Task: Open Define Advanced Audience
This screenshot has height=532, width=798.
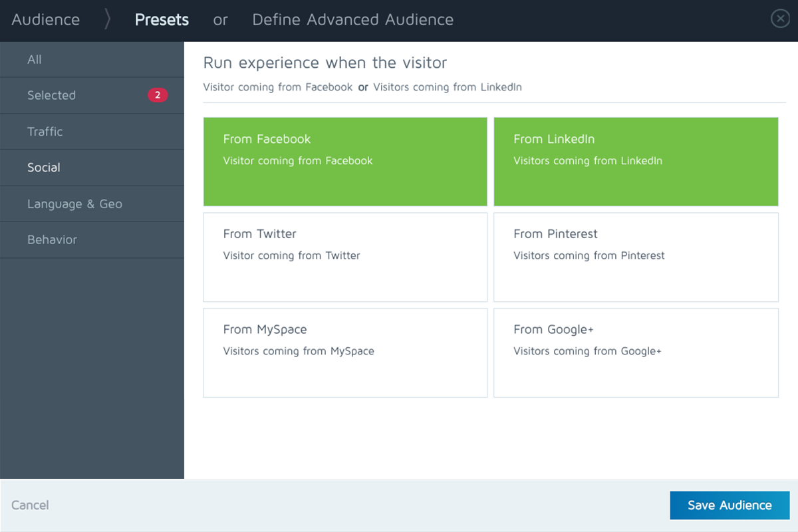Action: 352,20
